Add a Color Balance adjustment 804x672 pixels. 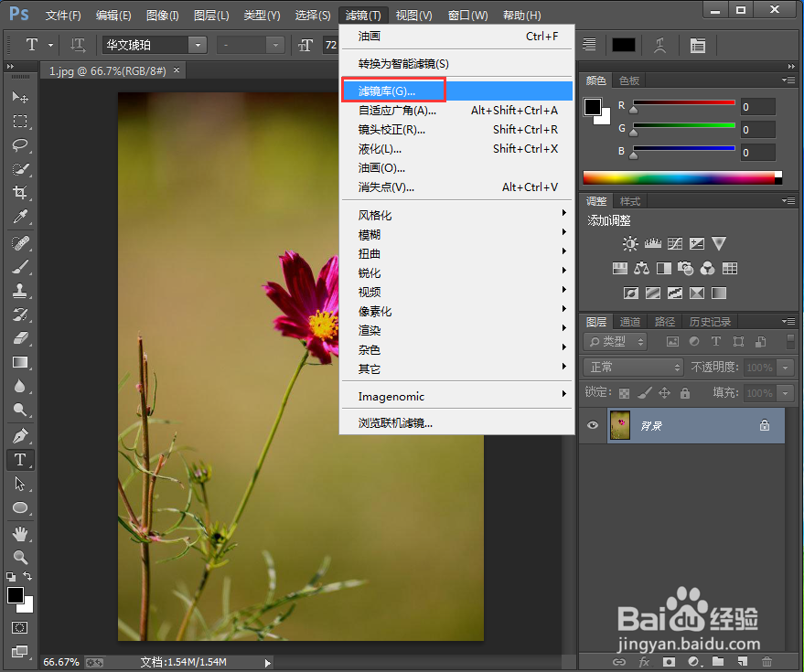click(641, 268)
